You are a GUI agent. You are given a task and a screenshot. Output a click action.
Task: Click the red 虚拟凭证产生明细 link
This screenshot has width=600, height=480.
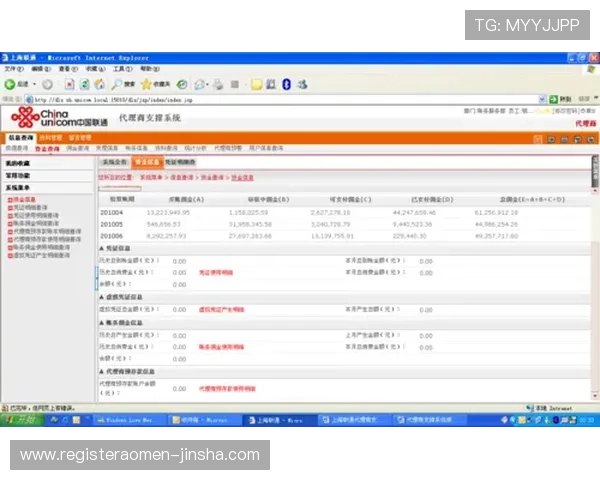pos(220,310)
